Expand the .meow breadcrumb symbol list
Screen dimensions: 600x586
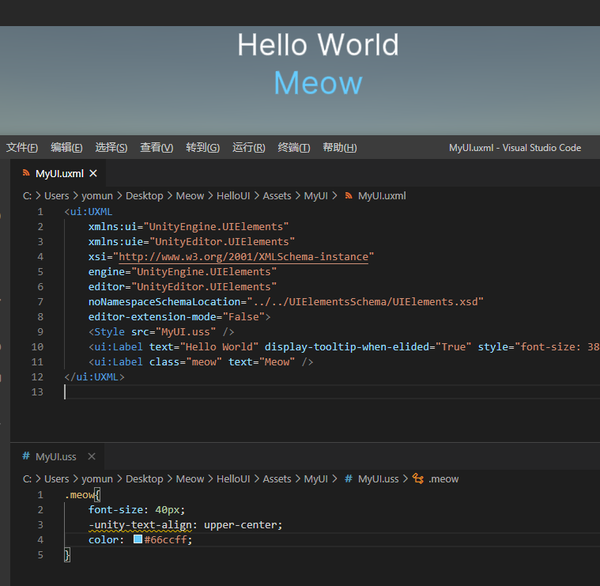point(443,479)
